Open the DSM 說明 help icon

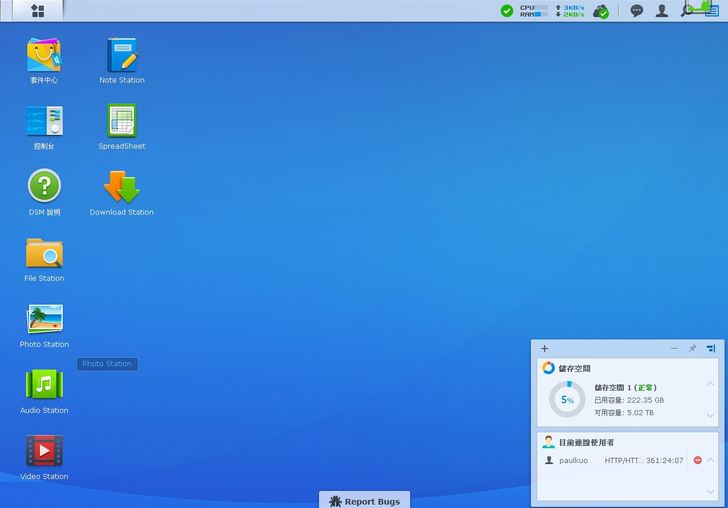coord(44,187)
